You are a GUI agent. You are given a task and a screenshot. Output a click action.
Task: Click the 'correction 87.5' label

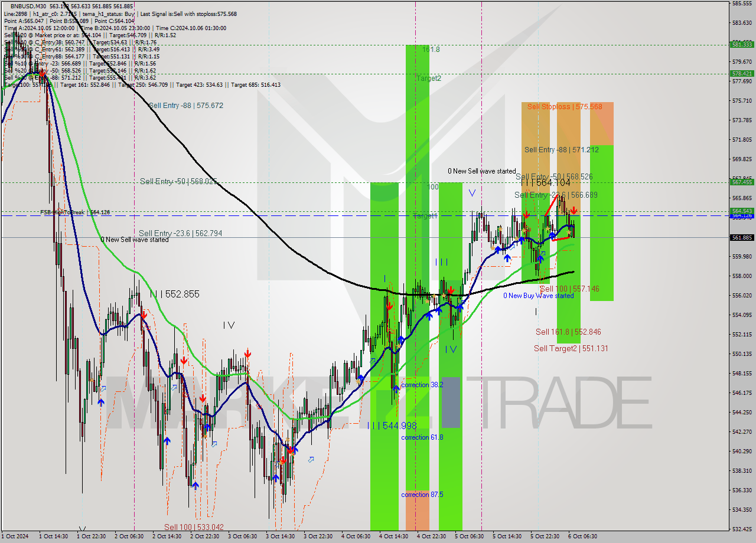422,495
